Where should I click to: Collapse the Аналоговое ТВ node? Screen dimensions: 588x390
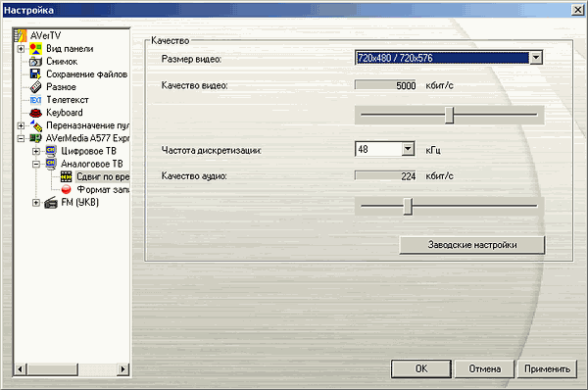[36, 164]
